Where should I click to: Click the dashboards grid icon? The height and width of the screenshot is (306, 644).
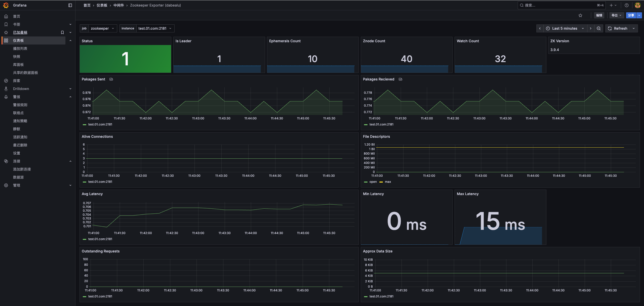point(6,40)
